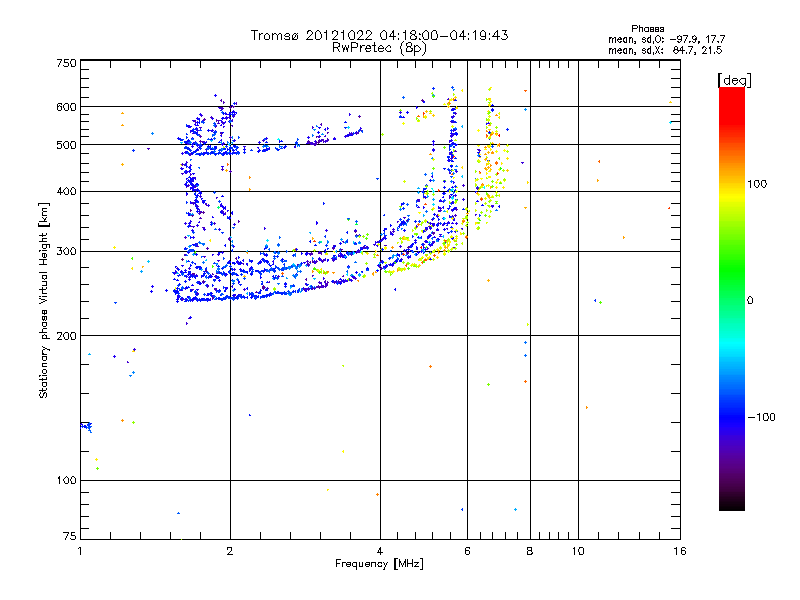This screenshot has height=600, width=800.
Task: Click the y-axis tick label '750'
Action: (x=66, y=63)
